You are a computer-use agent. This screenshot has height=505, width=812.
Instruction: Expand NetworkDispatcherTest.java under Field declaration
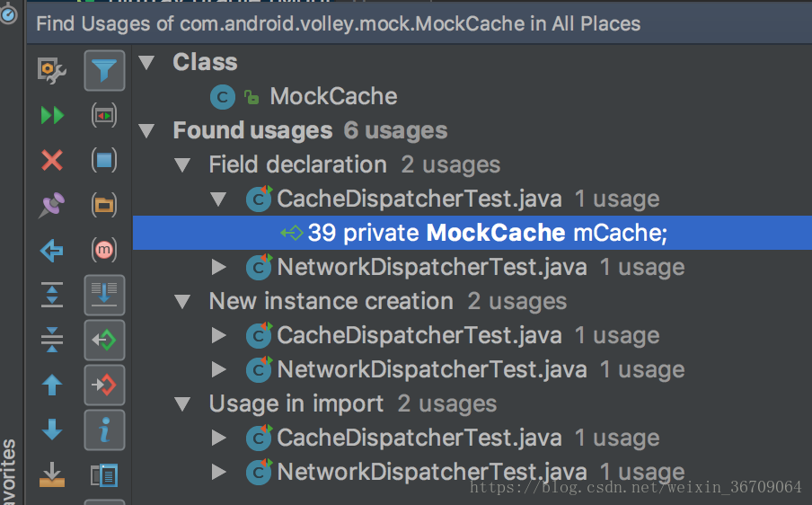pyautogui.click(x=219, y=267)
